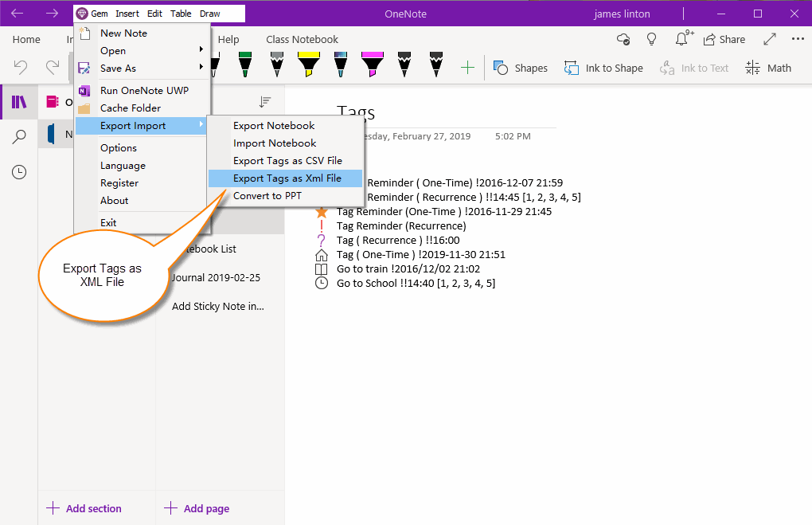Click the book tag by Go to train
Viewport: 812px width, 525px height.
(x=322, y=269)
